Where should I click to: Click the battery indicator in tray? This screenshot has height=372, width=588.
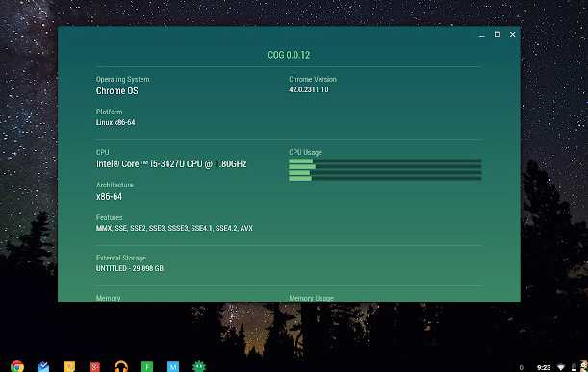pos(574,367)
